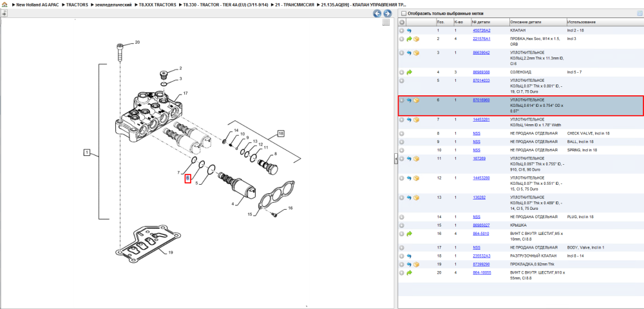Open the column settings icon in the parts panel header
644x309 pixels.
click(x=639, y=14)
